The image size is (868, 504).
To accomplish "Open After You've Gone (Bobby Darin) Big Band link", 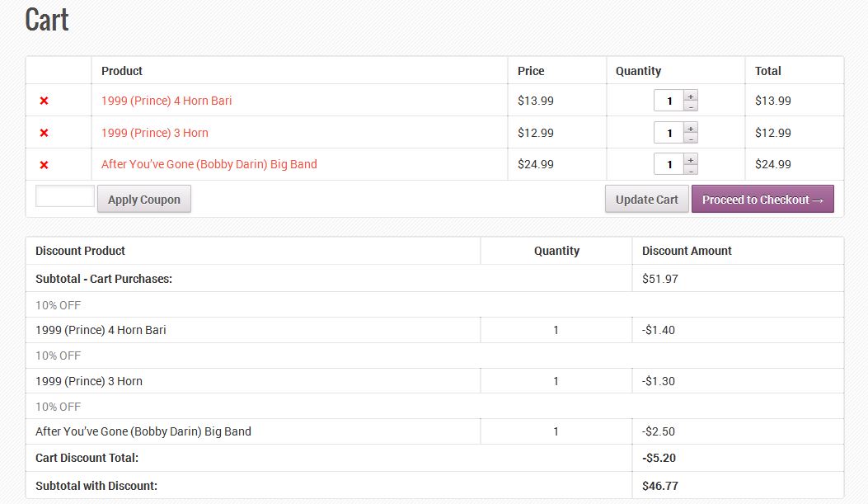I will tap(209, 164).
